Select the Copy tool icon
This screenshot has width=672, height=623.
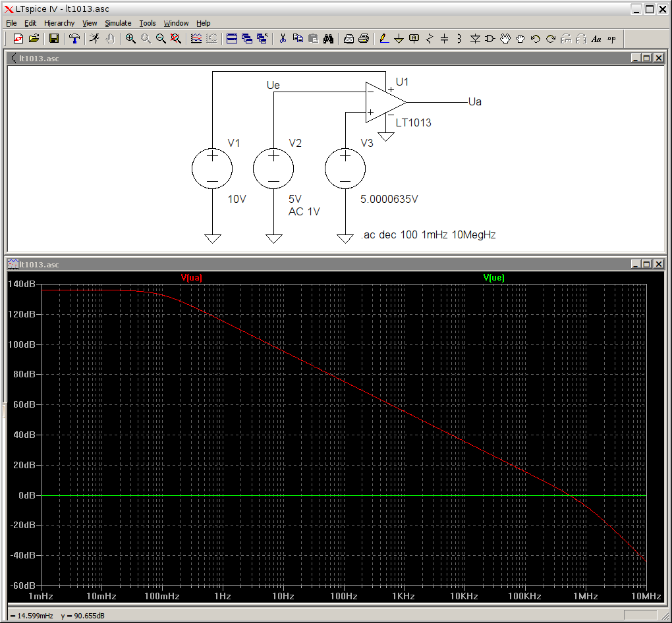coord(298,39)
